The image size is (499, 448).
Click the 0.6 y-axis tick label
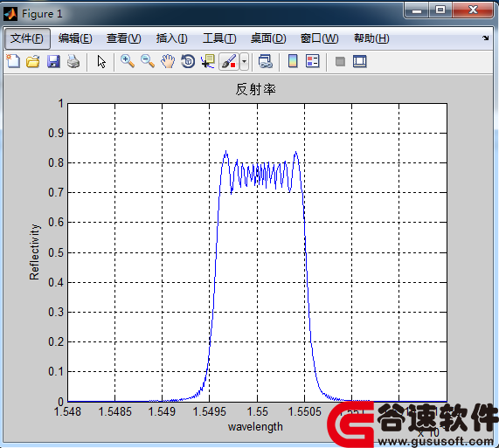[x=56, y=222]
